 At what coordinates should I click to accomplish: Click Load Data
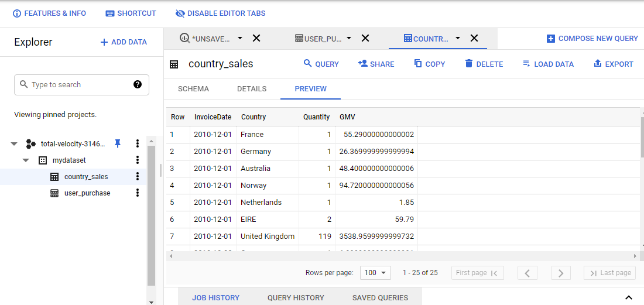pos(548,64)
